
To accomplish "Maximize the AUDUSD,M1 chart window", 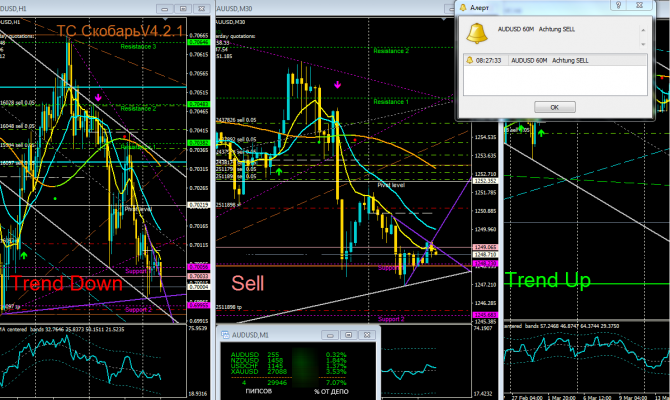I will [348, 335].
